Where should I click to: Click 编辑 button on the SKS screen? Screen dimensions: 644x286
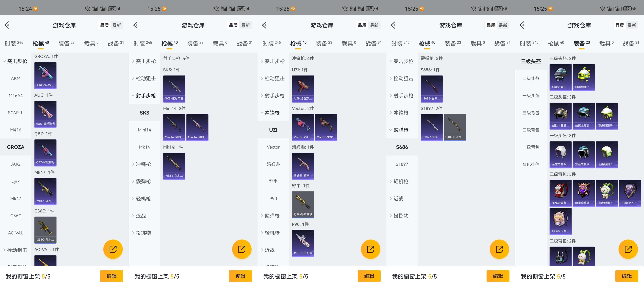(x=240, y=276)
